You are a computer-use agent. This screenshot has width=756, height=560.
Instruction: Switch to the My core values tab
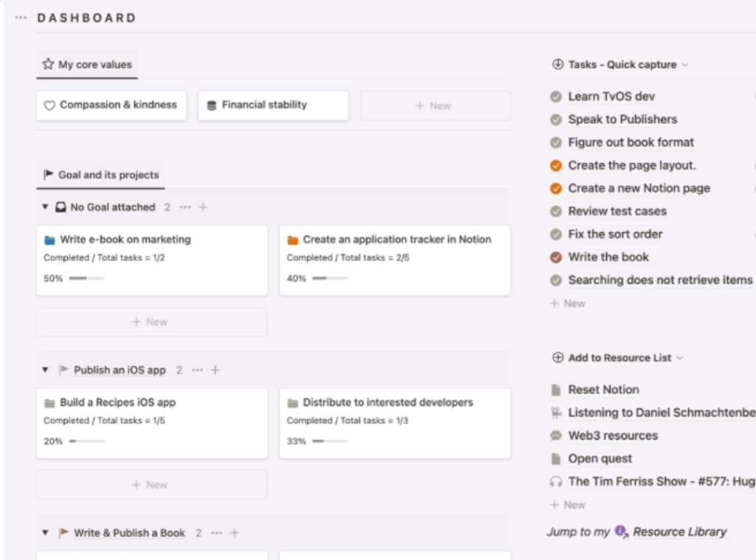(x=86, y=64)
